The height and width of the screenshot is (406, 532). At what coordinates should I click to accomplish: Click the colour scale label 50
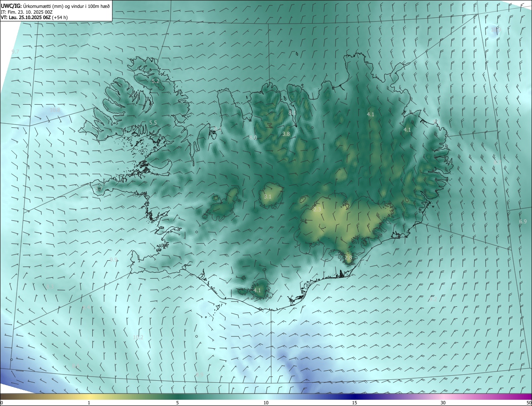coord(529,403)
